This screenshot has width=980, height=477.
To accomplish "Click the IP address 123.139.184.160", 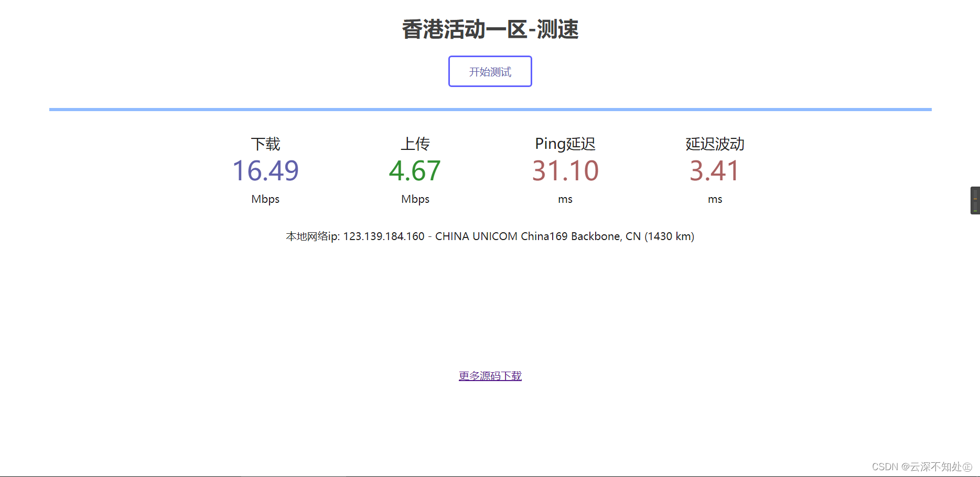I will tap(384, 236).
